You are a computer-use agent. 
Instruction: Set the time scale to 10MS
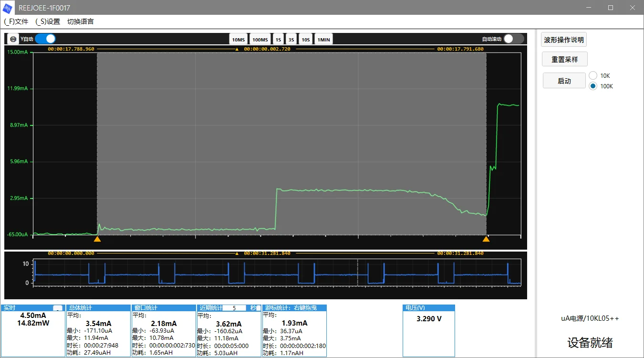click(x=239, y=40)
